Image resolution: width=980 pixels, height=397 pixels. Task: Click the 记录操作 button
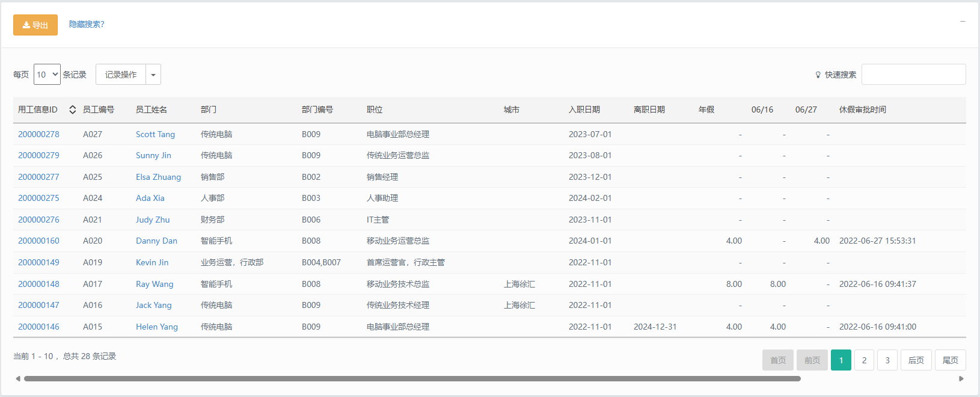[x=121, y=75]
